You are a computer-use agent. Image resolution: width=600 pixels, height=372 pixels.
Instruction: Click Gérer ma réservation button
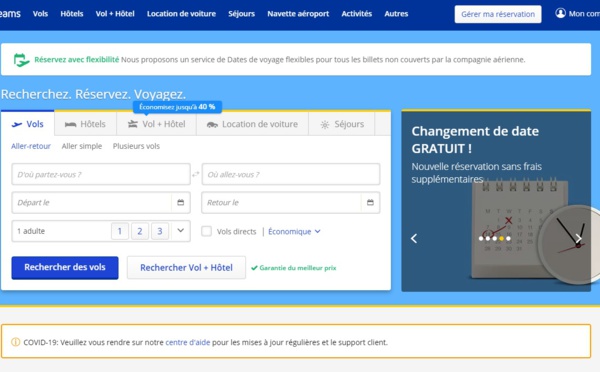coord(498,14)
